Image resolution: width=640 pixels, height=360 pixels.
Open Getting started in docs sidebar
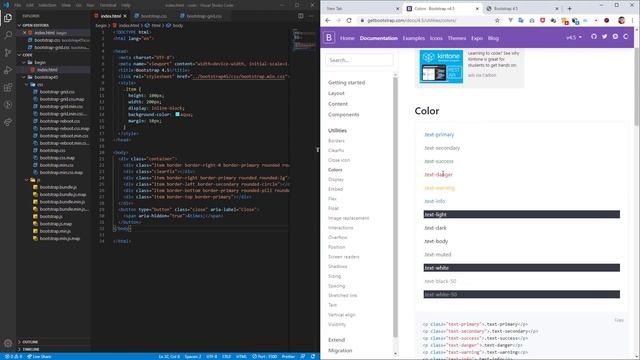click(x=347, y=82)
